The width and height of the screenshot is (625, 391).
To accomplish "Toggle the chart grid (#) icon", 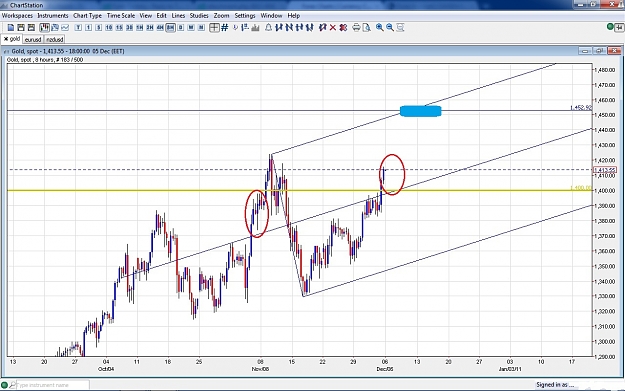I will (225, 28).
